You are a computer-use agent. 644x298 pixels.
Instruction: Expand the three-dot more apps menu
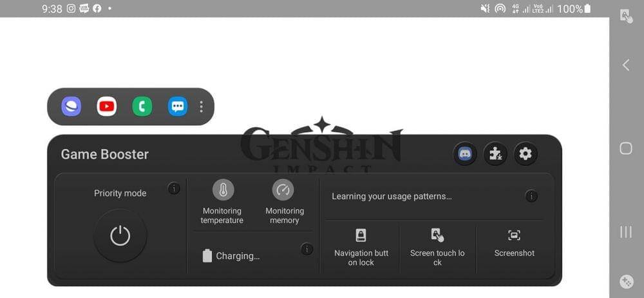tap(201, 106)
